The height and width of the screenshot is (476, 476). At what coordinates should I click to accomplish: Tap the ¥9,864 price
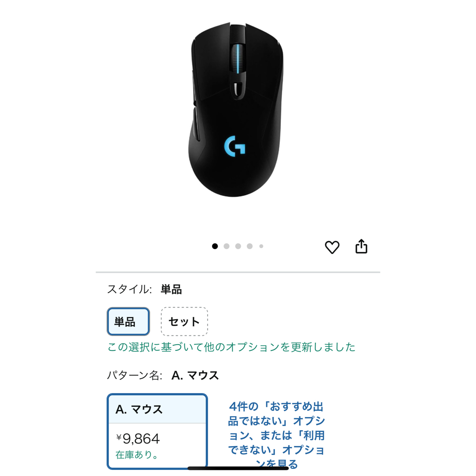pyautogui.click(x=138, y=439)
